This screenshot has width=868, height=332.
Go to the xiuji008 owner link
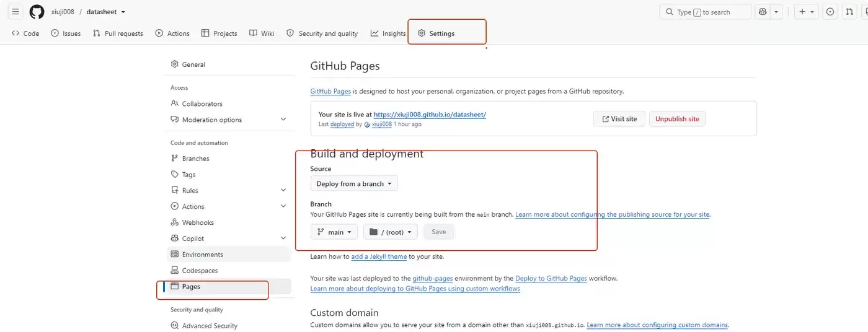coord(63,12)
